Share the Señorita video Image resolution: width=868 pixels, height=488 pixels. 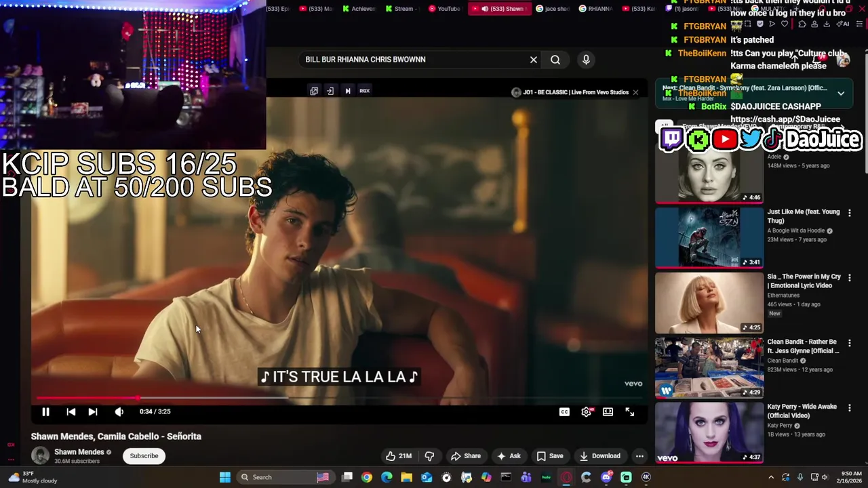(x=466, y=456)
